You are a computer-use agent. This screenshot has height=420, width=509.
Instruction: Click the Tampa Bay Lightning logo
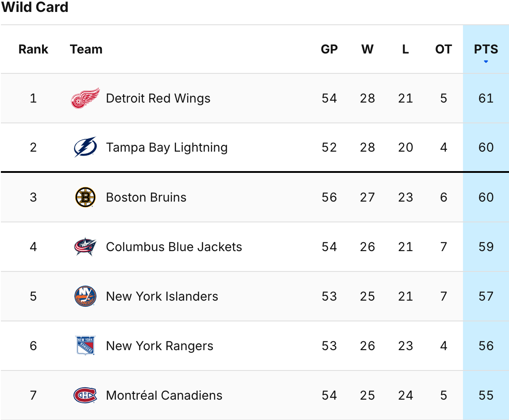click(x=85, y=147)
